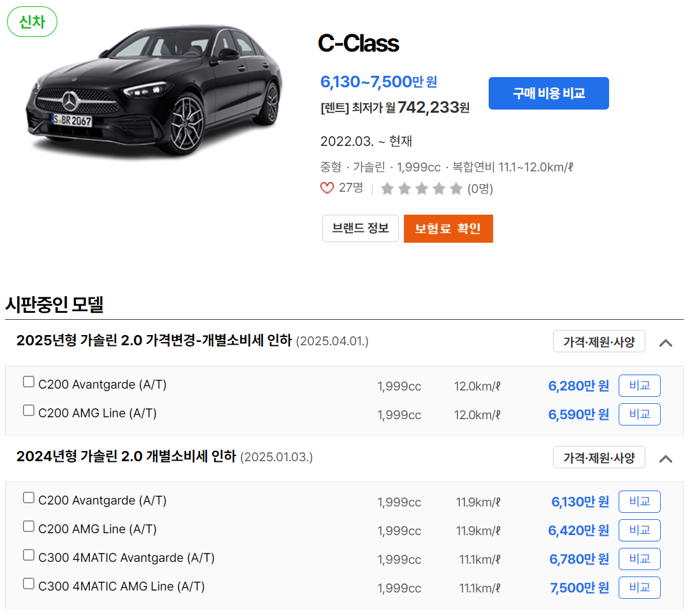Screen dimensions: 690x616
Task: Open 브랜드 정보 button
Action: 361,228
